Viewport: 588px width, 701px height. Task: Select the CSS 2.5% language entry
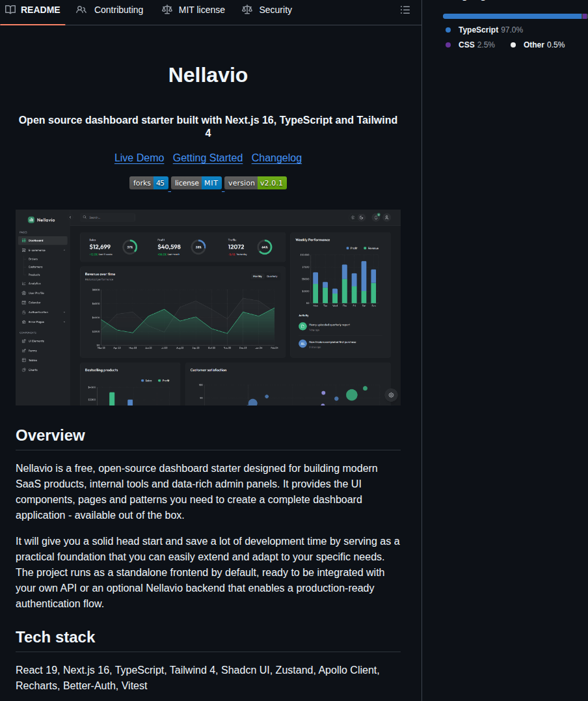470,45
